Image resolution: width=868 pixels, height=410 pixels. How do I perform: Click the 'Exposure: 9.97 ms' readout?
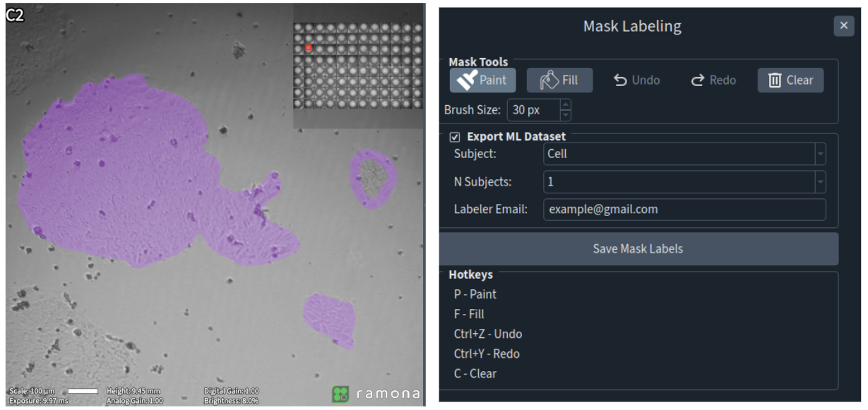(x=39, y=400)
